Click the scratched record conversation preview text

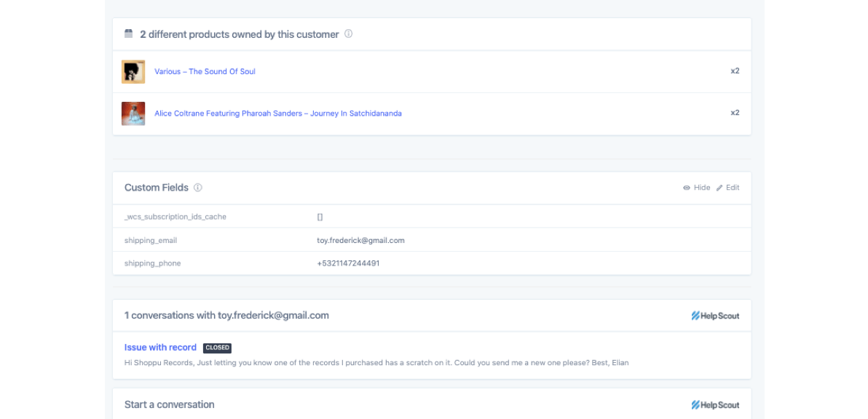(376, 362)
